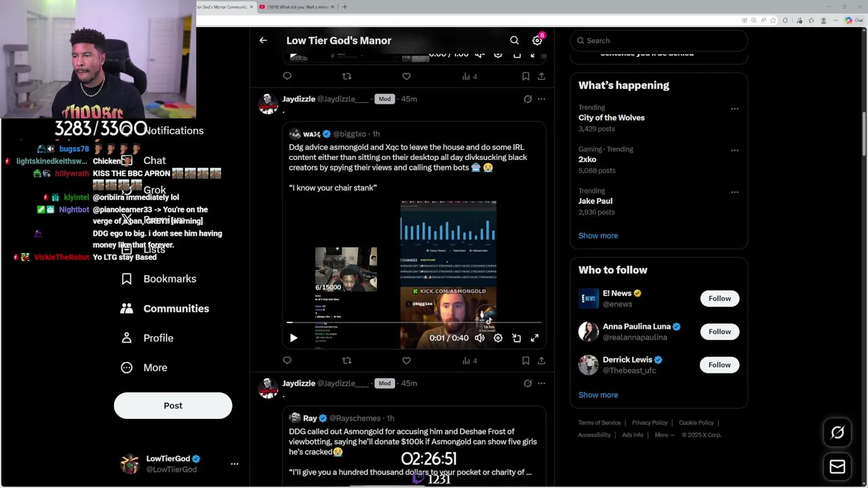
Task: Open the view count of the 1:00 video post
Action: pyautogui.click(x=470, y=77)
